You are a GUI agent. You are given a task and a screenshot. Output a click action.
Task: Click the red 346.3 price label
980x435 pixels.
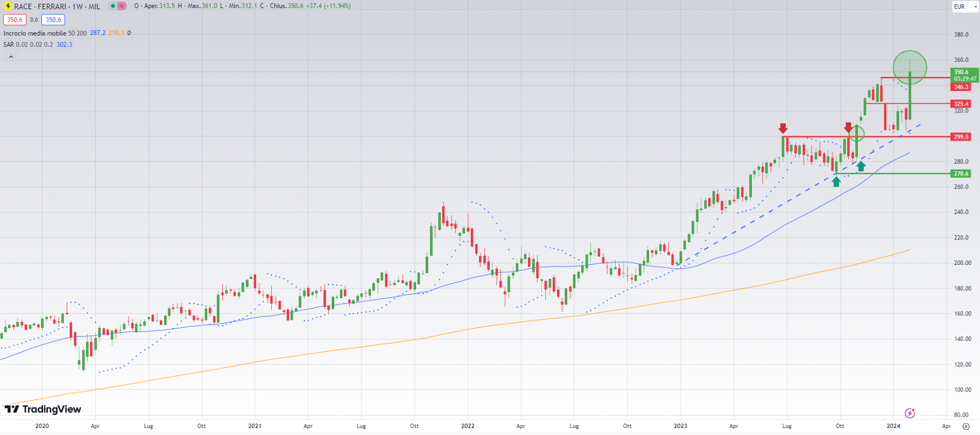[961, 87]
